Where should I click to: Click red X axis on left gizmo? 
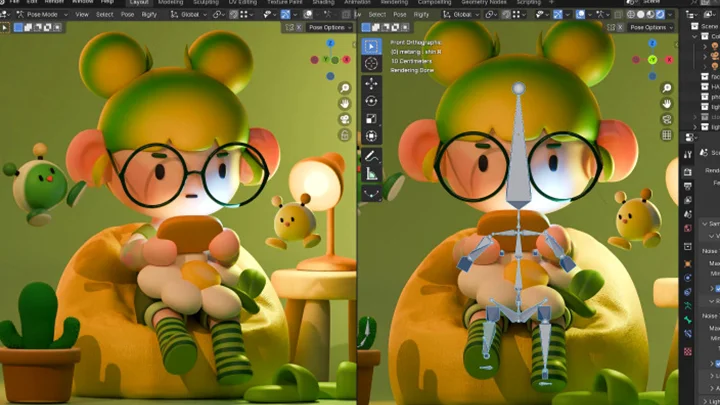tap(346, 60)
